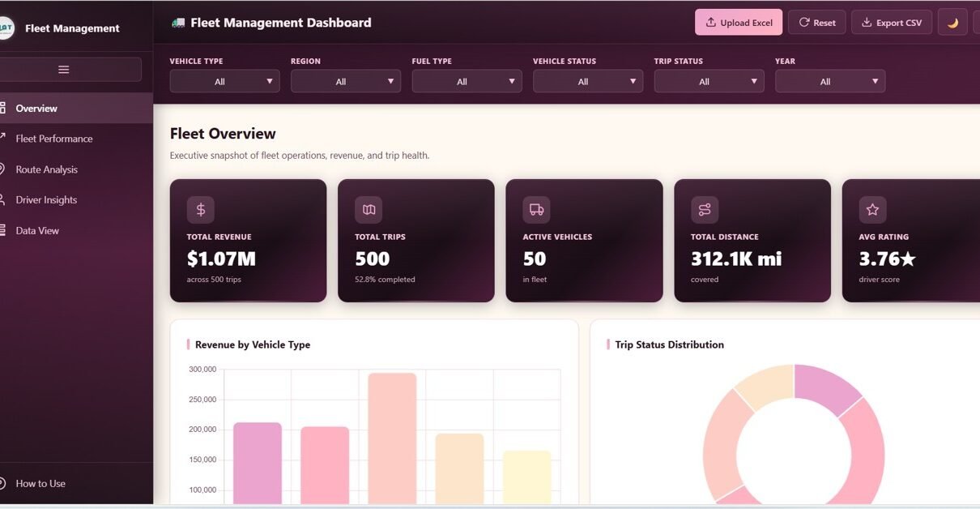Toggle dark mode with the moon button
The height and width of the screenshot is (509, 980).
(x=952, y=23)
